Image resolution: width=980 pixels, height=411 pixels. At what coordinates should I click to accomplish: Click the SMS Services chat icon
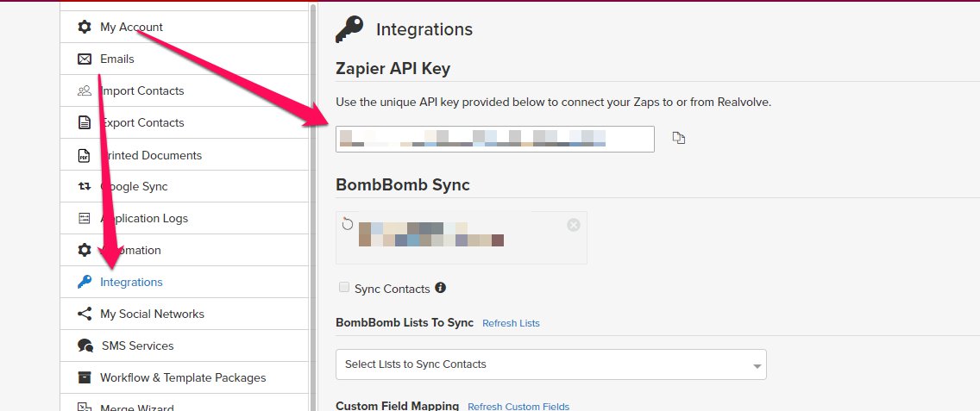(85, 346)
